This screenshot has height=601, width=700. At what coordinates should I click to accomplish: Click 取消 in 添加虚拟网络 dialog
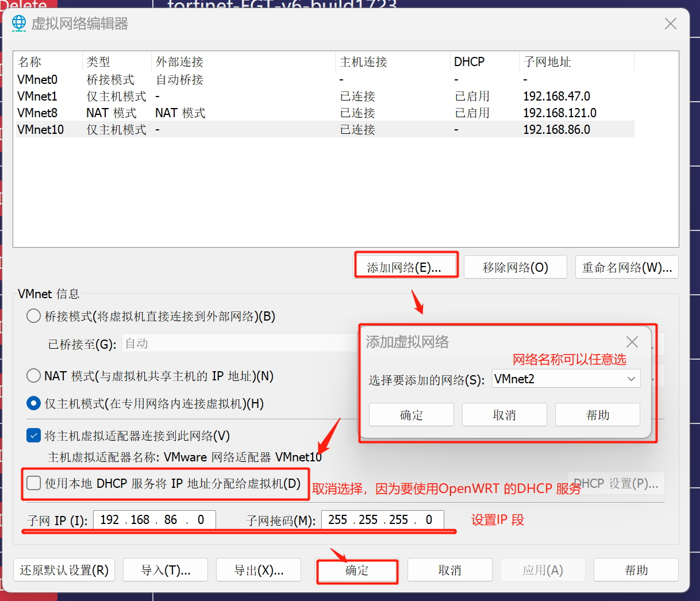pyautogui.click(x=505, y=415)
